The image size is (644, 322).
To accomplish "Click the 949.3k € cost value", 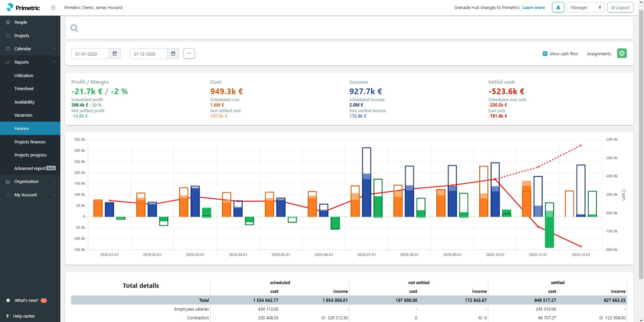I will (226, 91).
